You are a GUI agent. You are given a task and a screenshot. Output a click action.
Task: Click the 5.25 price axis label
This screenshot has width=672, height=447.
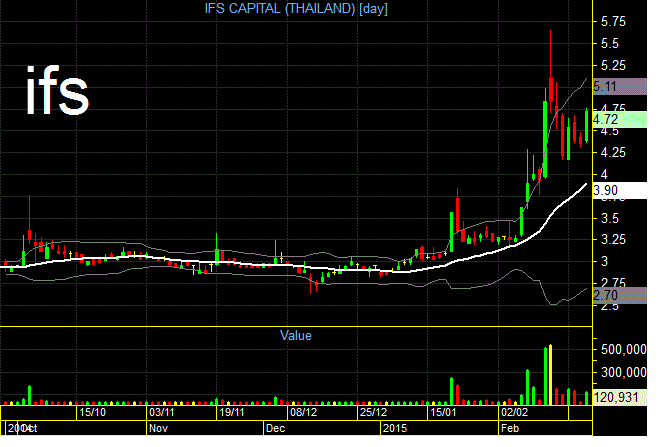point(613,65)
